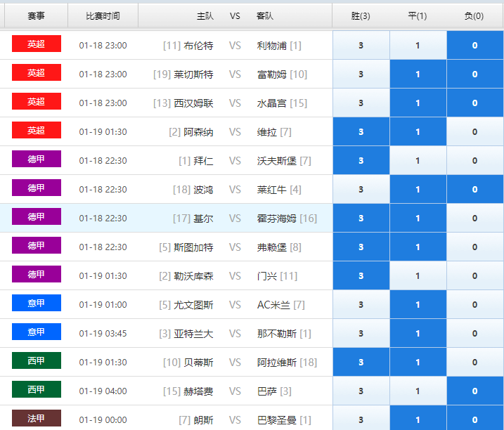Open home team 勒沃库森 link
Viewport: 504px width, 430px height.
193,276
